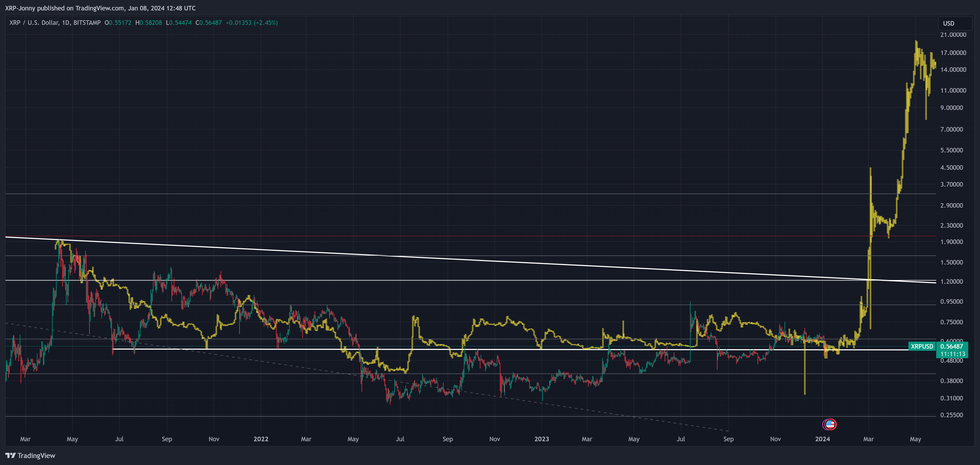Click the 1.20000 price axis label
Image resolution: width=980 pixels, height=465 pixels.
coord(951,282)
